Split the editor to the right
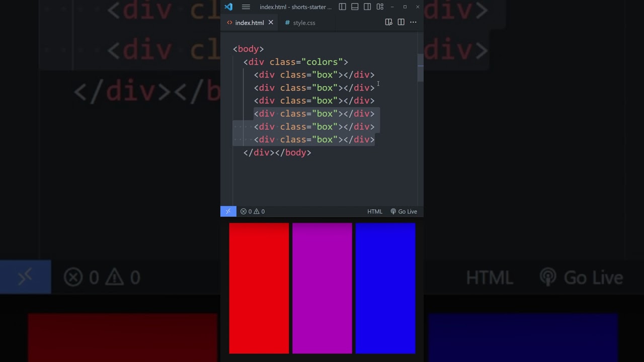This screenshot has height=362, width=644. click(401, 22)
